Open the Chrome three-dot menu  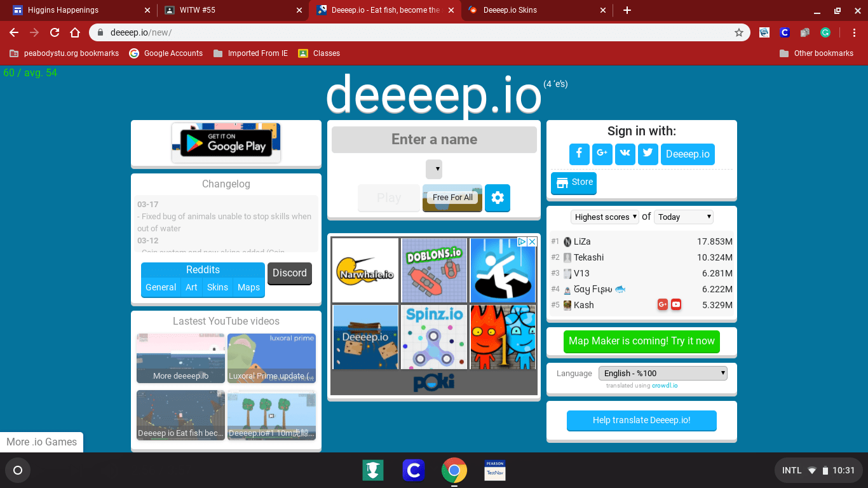[855, 32]
